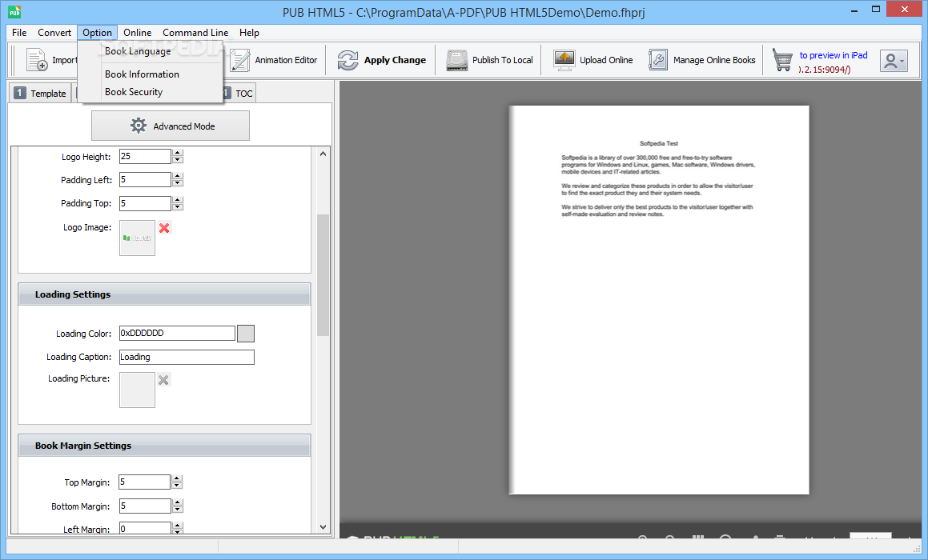
Task: Switch to the TOC tab
Action: point(239,93)
